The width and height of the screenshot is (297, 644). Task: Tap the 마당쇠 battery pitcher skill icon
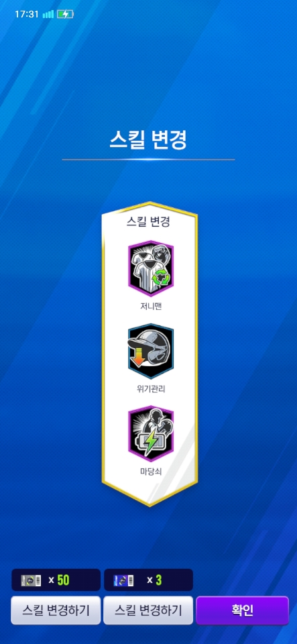151,435
